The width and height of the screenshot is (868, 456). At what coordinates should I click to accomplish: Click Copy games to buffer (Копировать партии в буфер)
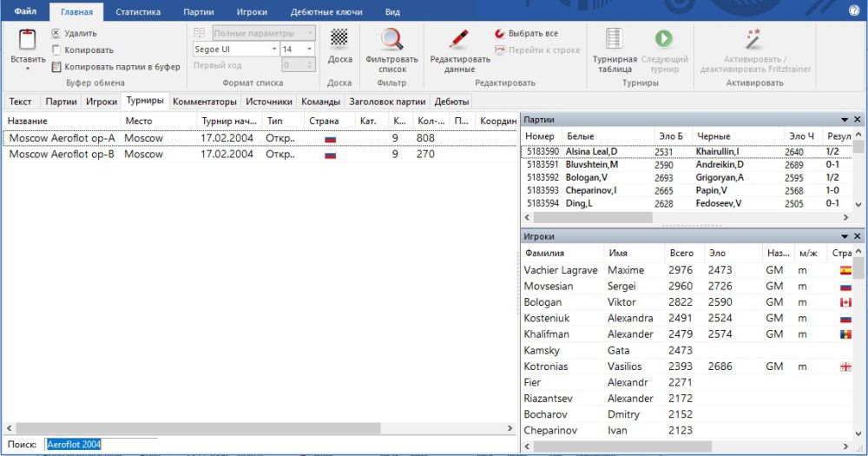pyautogui.click(x=115, y=67)
